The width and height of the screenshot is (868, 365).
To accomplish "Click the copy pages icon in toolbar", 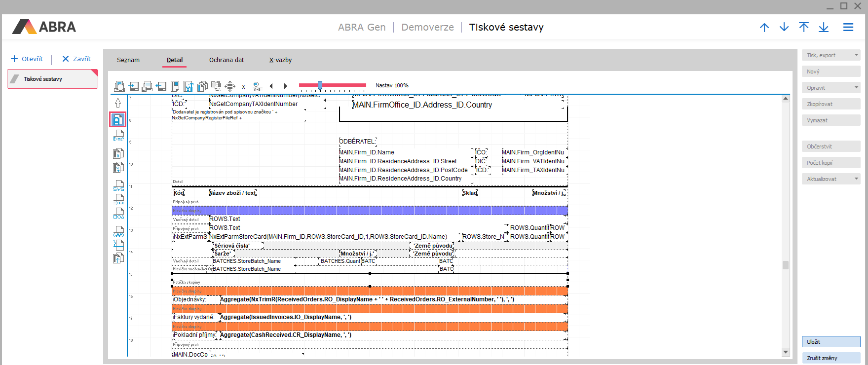I will (x=202, y=86).
